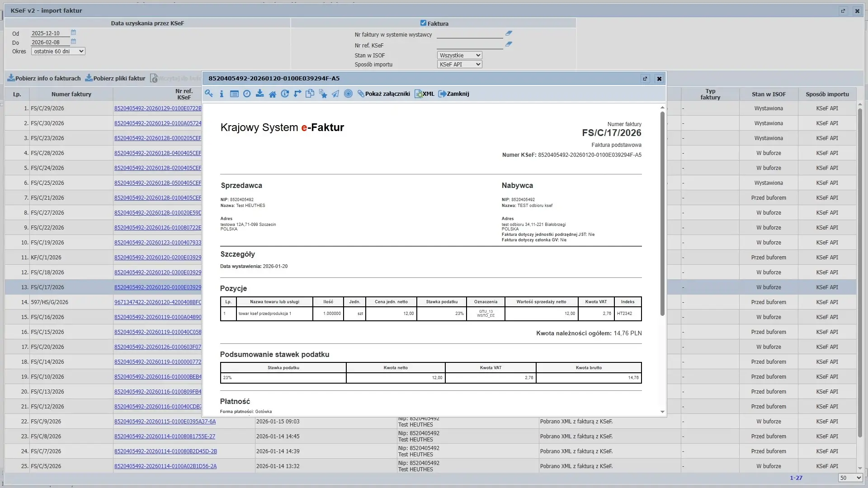The height and width of the screenshot is (488, 868).
Task: Click Pobierz pliki faktur
Action: (x=115, y=78)
